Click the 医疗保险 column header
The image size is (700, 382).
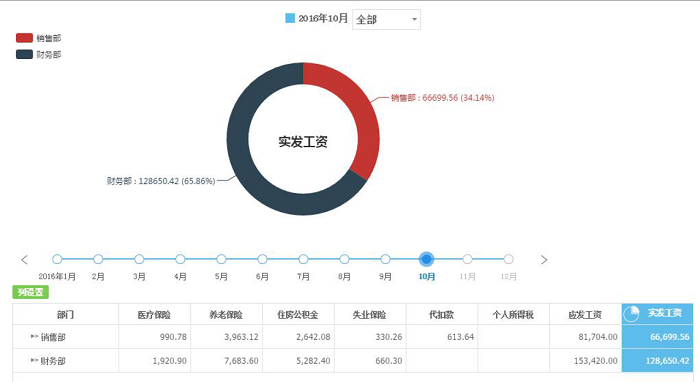pos(154,315)
